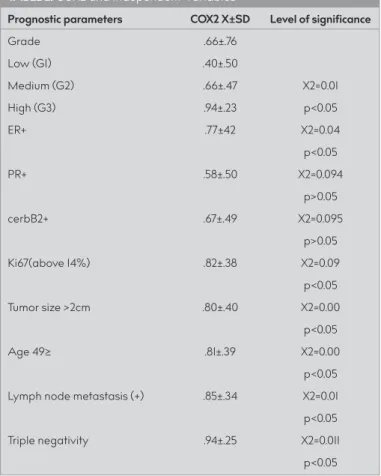Select the 'Grade' row label
The height and width of the screenshot is (476, 381).
click(24, 41)
